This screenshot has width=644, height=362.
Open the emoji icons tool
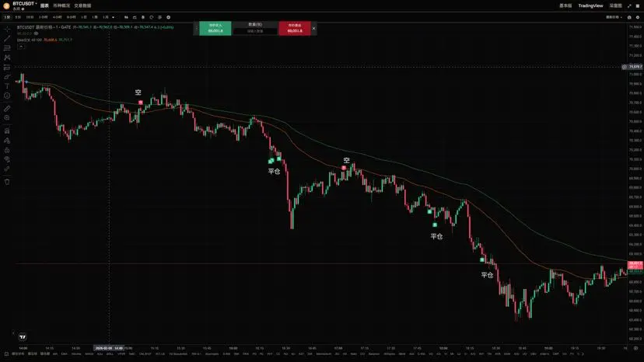pos(7,96)
